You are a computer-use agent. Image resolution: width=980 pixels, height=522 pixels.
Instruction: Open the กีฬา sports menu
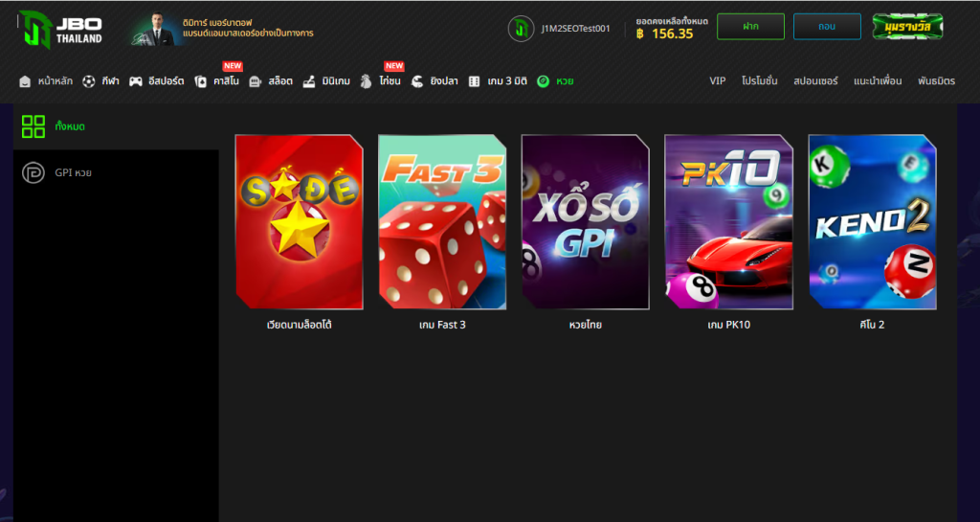point(110,81)
